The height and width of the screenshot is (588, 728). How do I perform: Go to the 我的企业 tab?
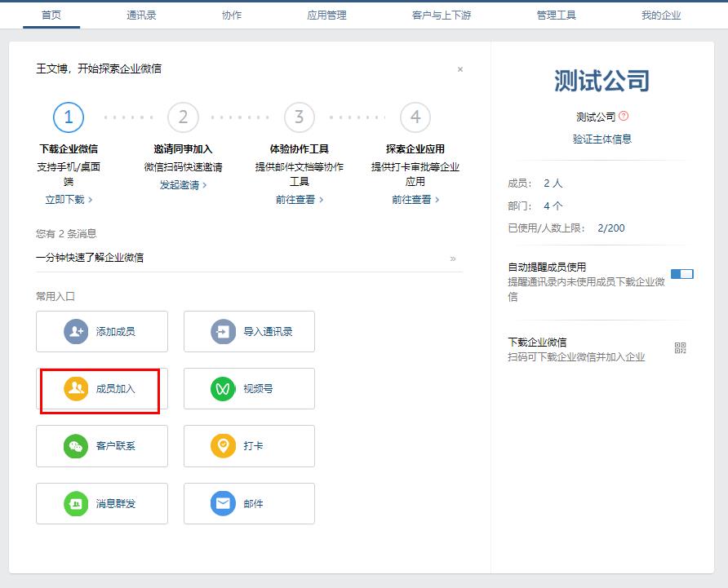click(661, 15)
